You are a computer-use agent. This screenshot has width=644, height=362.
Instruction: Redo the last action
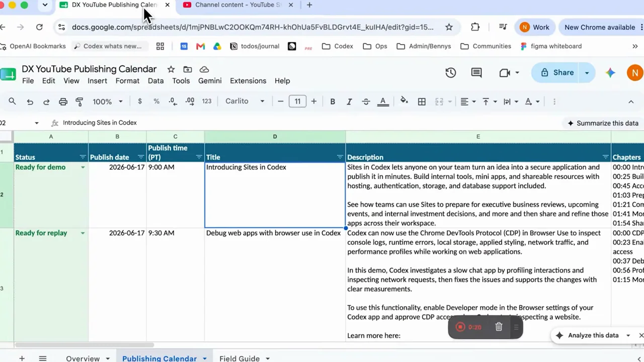coord(46,102)
